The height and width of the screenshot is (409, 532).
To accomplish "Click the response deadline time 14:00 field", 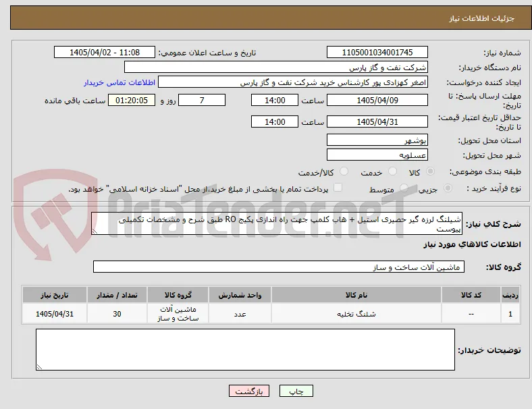I will point(275,100).
